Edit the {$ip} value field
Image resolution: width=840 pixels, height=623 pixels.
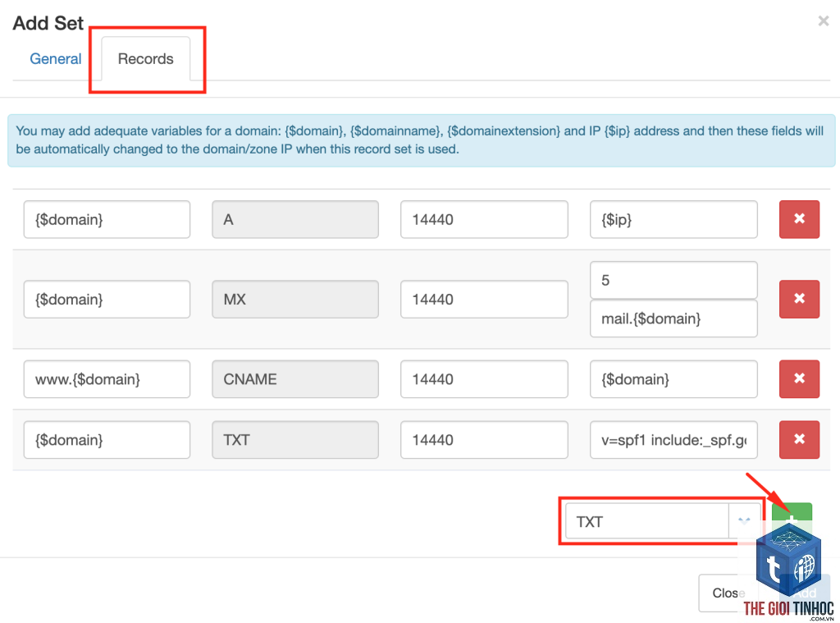point(673,219)
